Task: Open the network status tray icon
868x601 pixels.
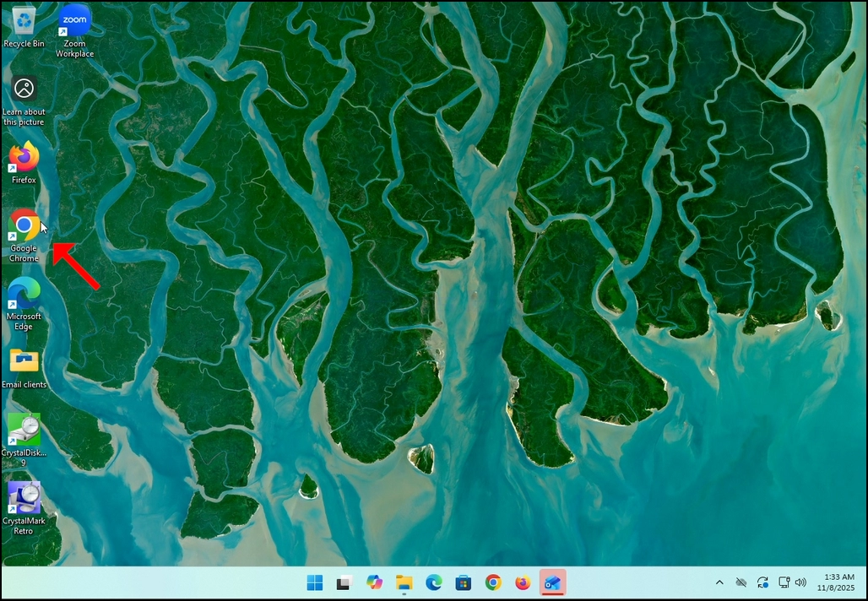Action: pyautogui.click(x=784, y=582)
